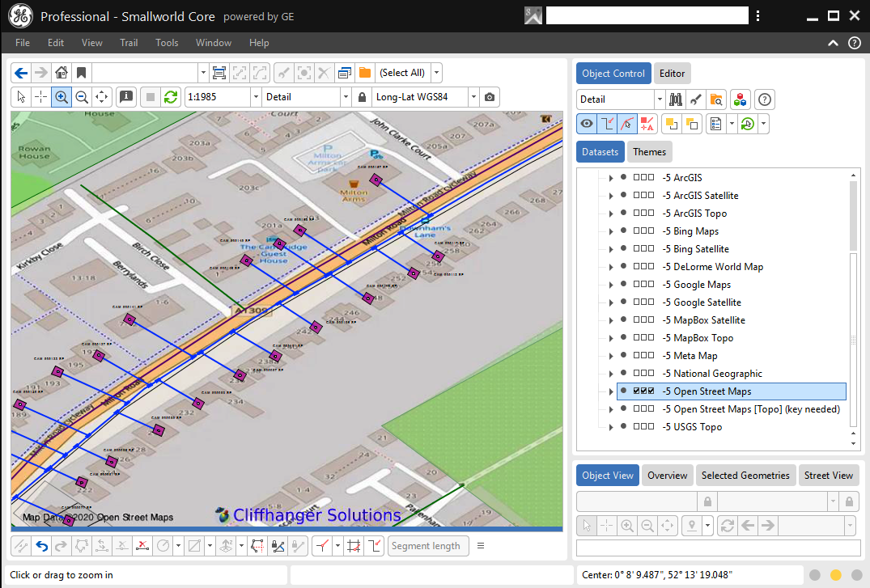Toggle the eye visibility button

(587, 124)
